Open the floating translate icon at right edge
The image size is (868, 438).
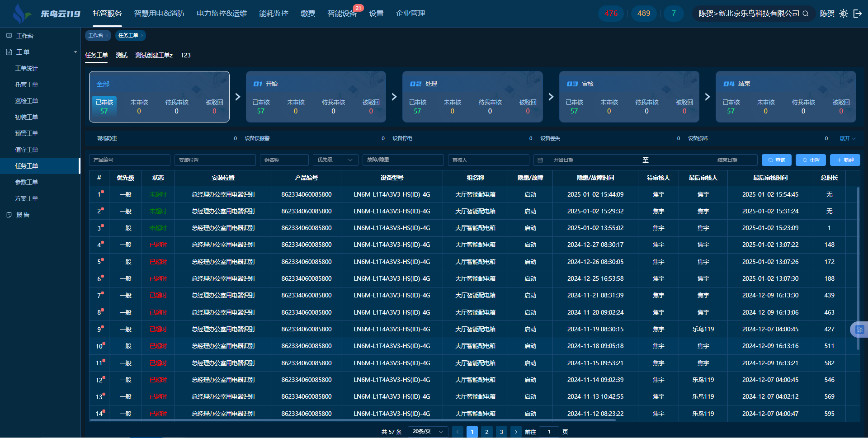[x=859, y=330]
